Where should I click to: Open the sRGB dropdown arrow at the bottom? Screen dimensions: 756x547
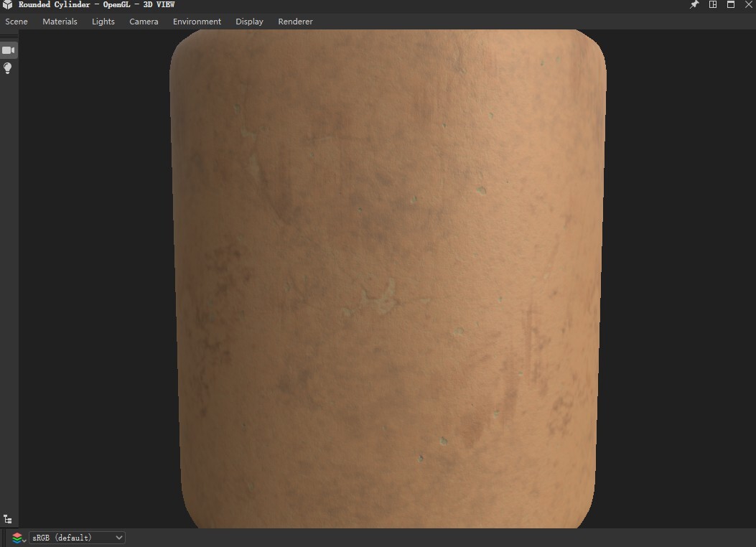point(118,537)
